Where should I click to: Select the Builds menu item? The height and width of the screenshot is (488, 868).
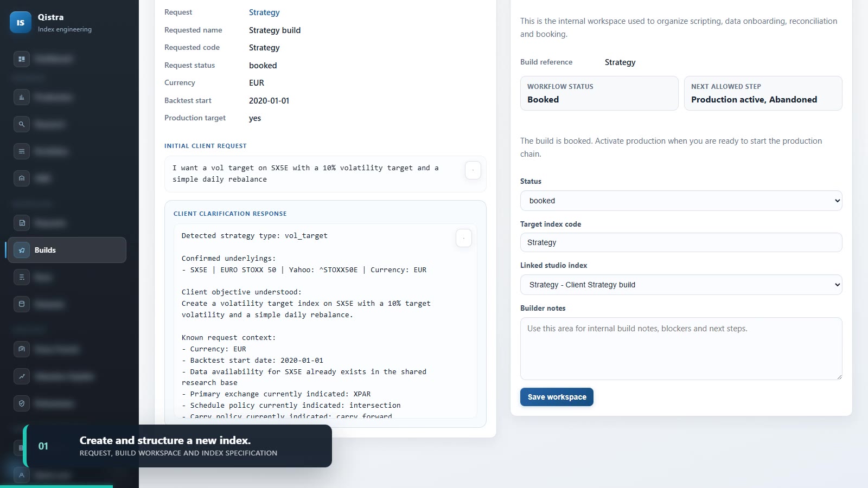[x=67, y=250]
